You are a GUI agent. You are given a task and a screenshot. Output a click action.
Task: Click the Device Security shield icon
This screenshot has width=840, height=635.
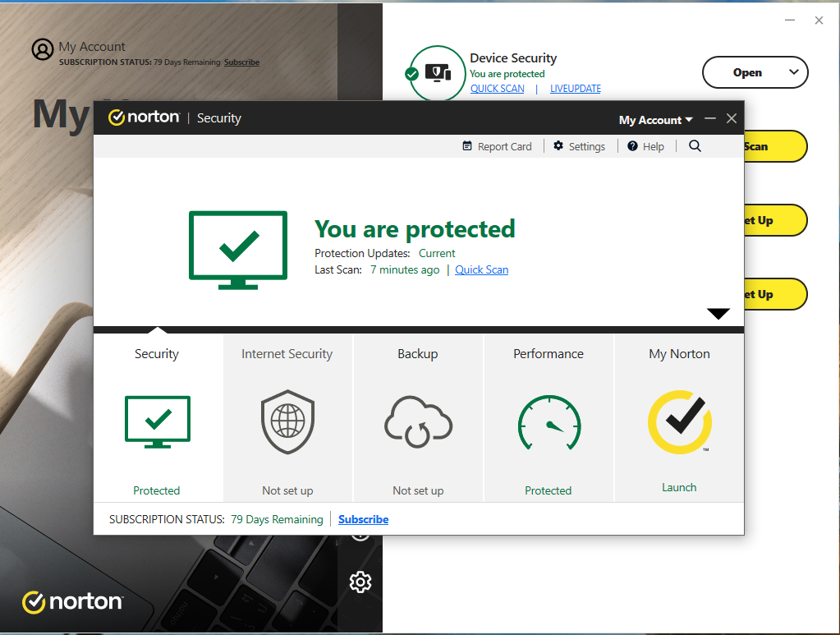(x=438, y=73)
